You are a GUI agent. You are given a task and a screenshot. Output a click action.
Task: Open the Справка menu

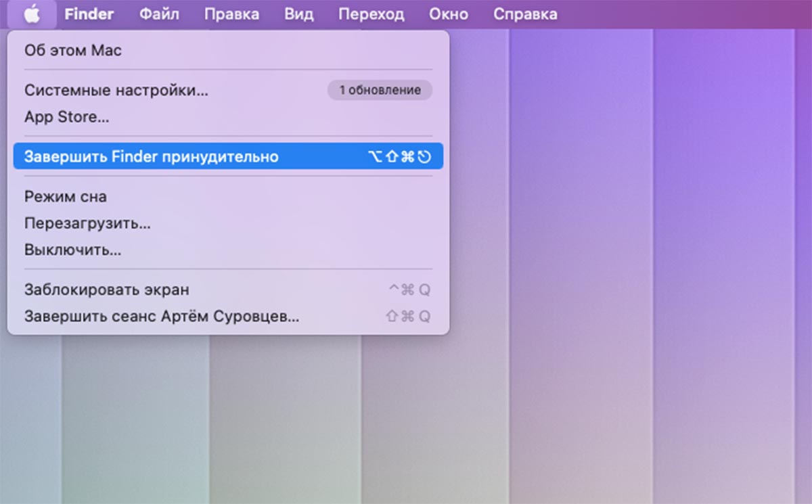coord(525,14)
